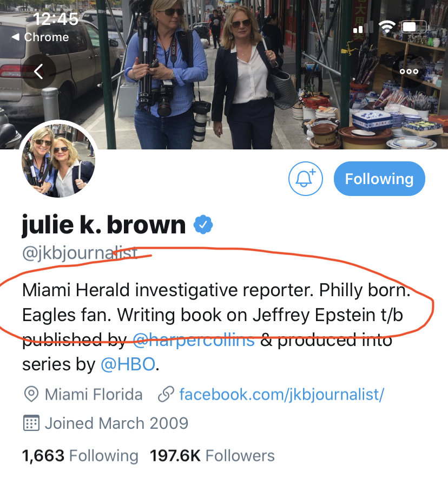
Task: Tap the location pin icon
Action: pos(31,394)
